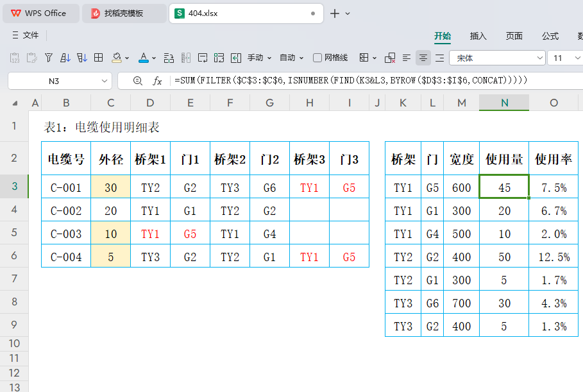This screenshot has width=583, height=392.
Task: Click the new tab plus button
Action: [x=335, y=13]
